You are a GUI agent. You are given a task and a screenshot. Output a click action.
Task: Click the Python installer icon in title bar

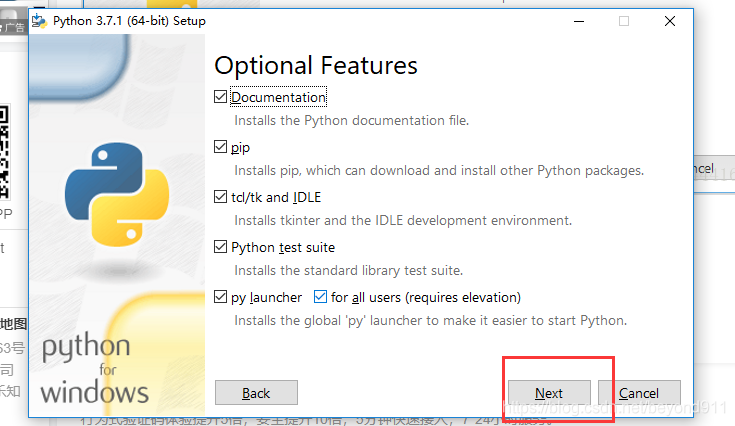point(39,21)
